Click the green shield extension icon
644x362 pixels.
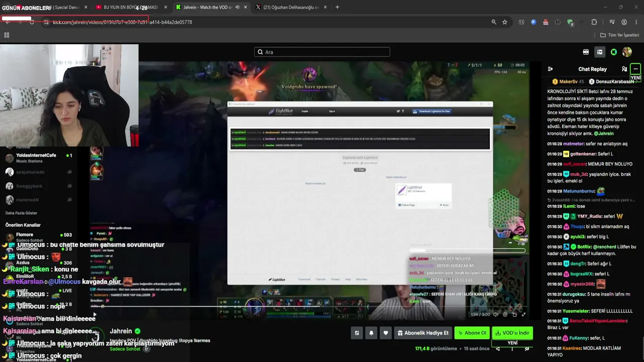pos(570,22)
